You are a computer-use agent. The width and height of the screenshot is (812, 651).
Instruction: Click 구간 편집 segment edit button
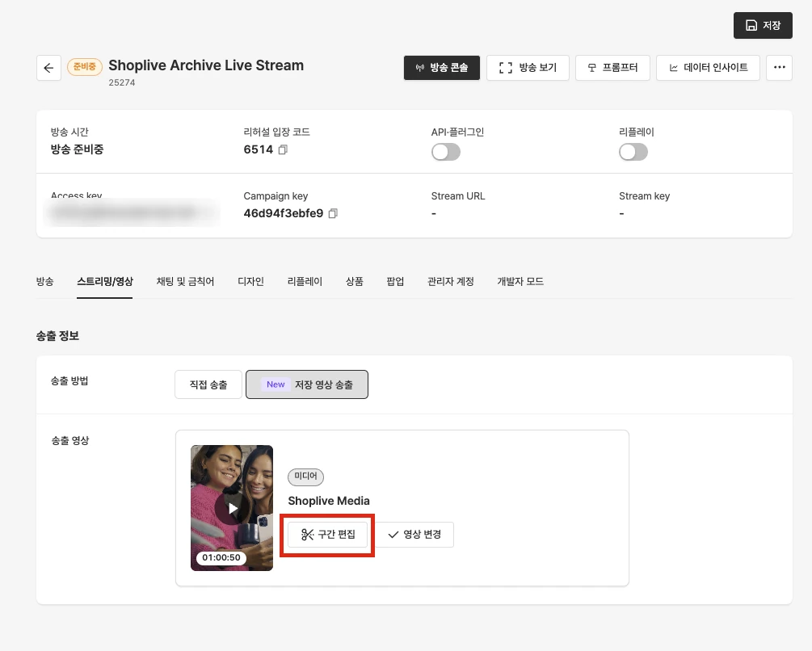[328, 535]
